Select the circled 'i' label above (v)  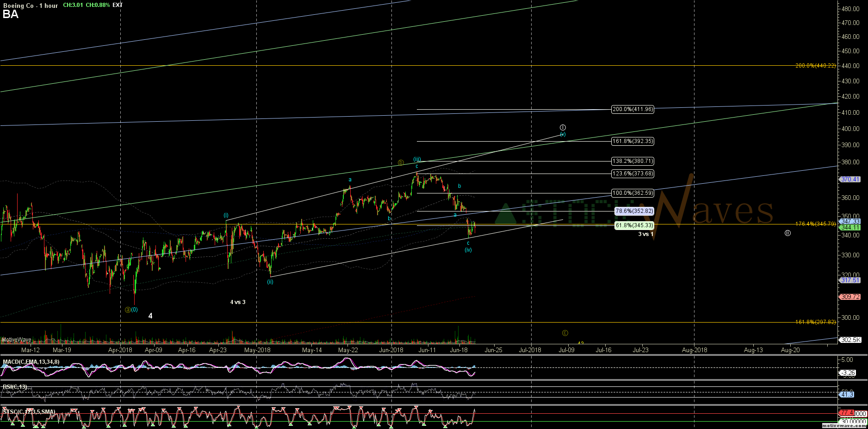click(x=563, y=127)
